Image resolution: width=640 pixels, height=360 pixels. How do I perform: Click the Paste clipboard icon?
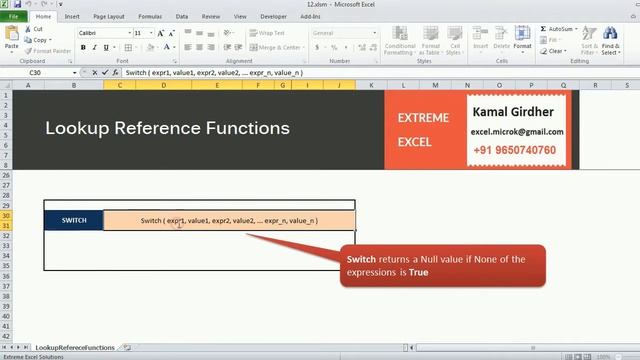pyautogui.click(x=11, y=33)
